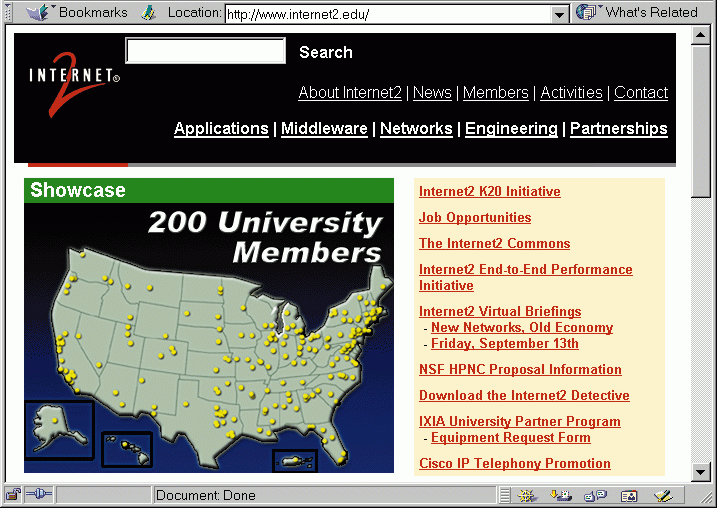Click the 200 University Members map
This screenshot has width=717, height=508.
(209, 338)
